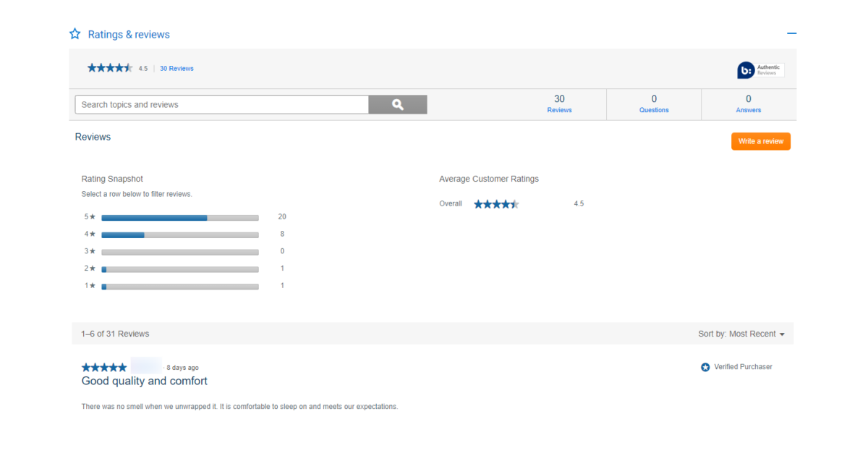Click the Verified Purchaser checkmark badge
Screen dimensions: 868x456
coord(705,367)
